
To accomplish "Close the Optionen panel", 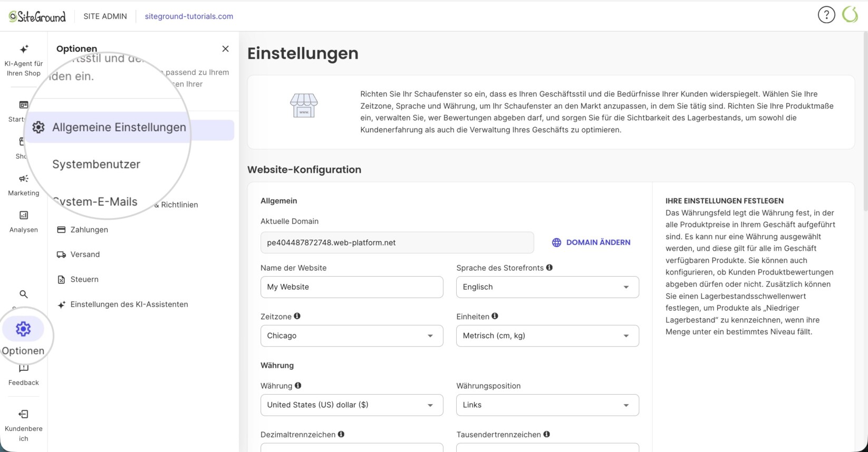I will (225, 48).
